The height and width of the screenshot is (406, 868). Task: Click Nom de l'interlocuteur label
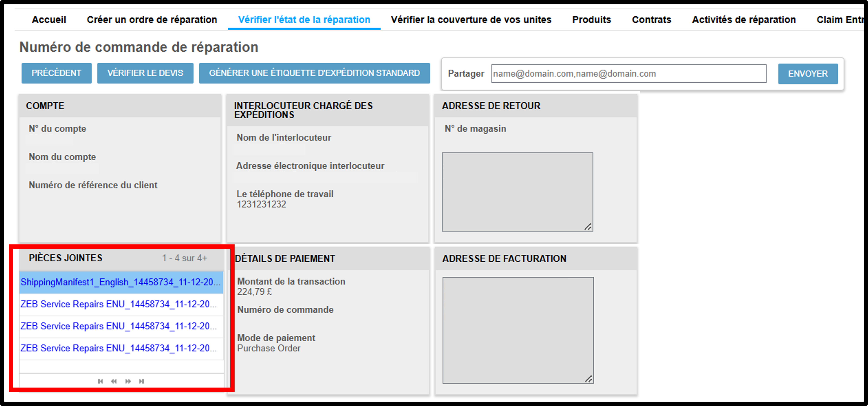(284, 138)
